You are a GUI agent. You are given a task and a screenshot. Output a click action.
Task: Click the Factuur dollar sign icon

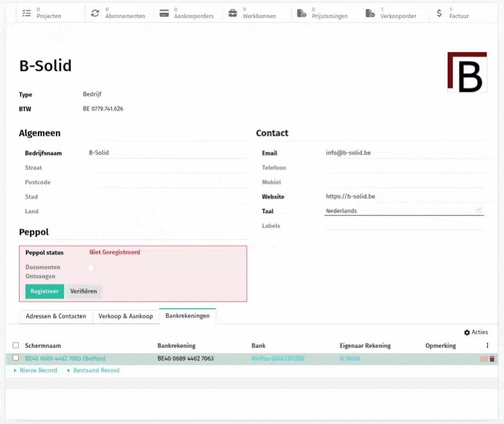[439, 13]
